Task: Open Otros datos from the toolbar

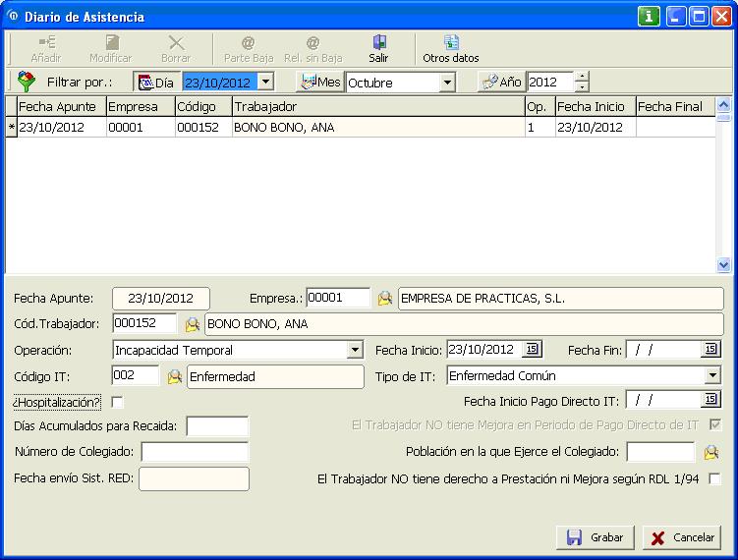Action: coord(451,49)
